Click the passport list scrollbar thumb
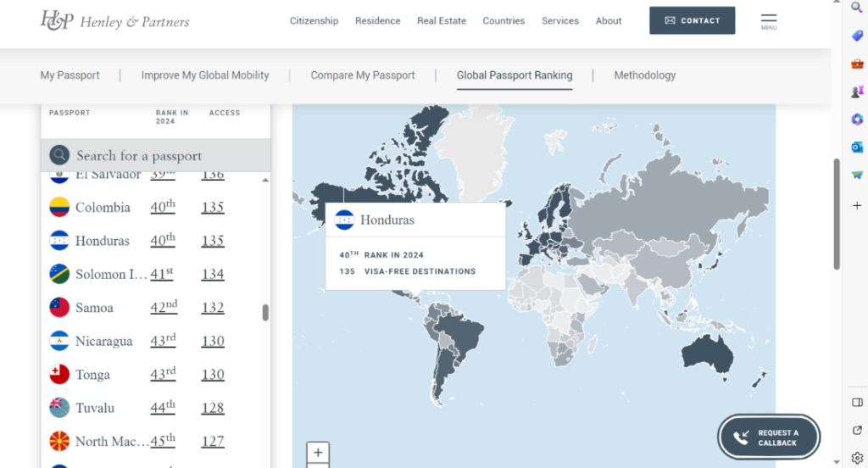The image size is (868, 468). pos(265,312)
